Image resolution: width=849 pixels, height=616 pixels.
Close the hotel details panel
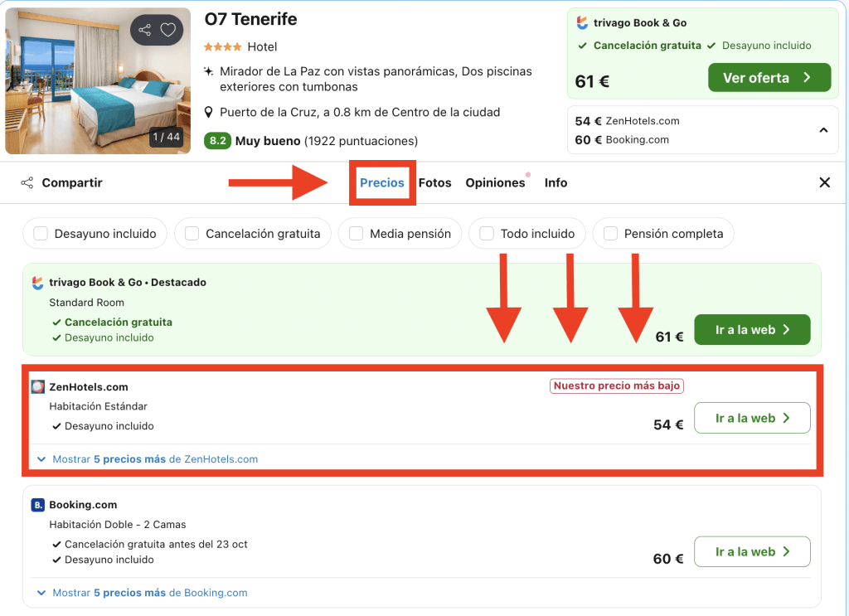point(824,182)
